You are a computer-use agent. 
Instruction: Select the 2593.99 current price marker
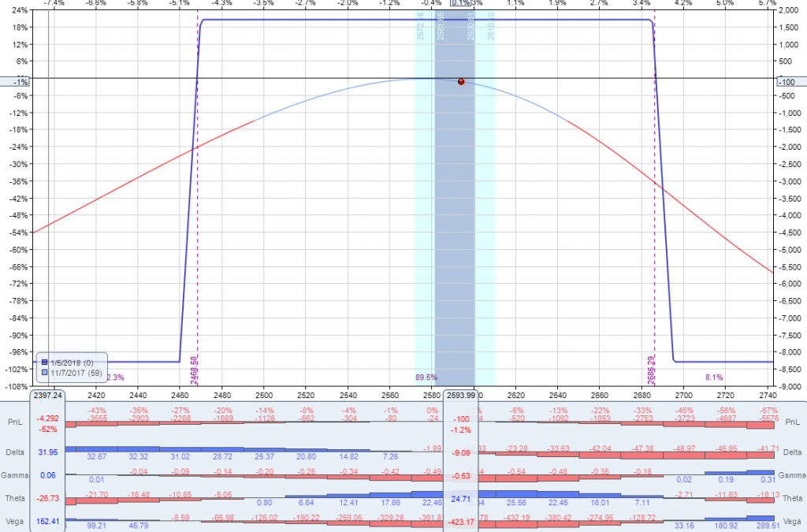460,395
